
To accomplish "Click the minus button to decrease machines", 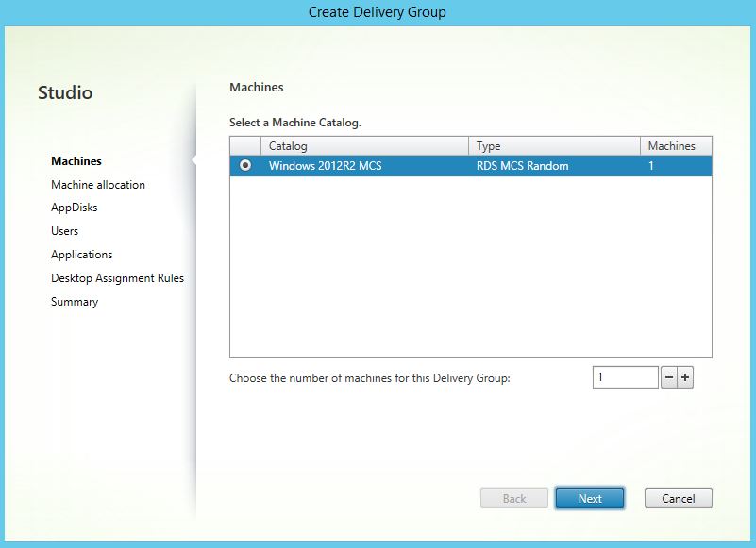I will (x=669, y=377).
